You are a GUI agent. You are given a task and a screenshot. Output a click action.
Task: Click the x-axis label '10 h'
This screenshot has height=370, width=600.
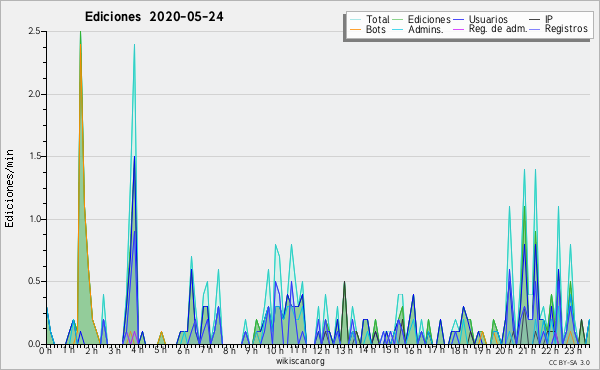[x=275, y=351]
